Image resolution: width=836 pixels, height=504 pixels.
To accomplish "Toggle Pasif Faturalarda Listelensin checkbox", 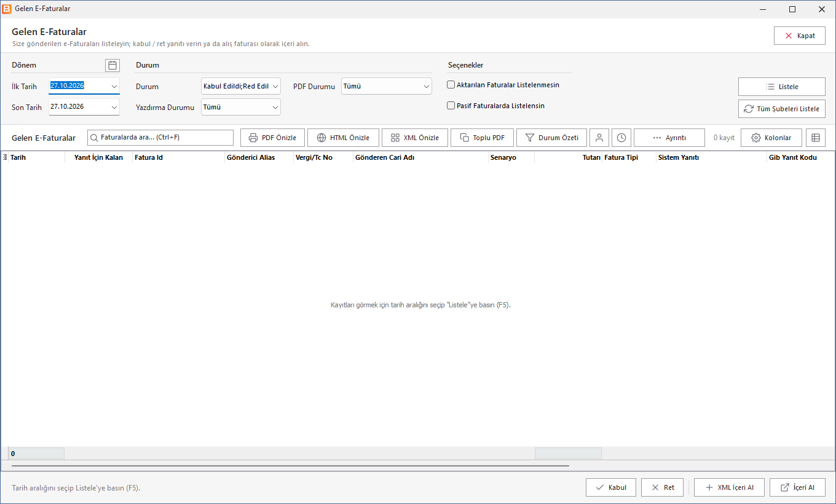I will click(x=451, y=106).
